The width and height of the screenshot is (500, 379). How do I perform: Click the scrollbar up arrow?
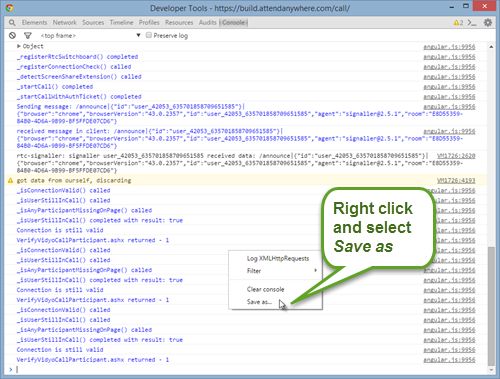tap(491, 47)
